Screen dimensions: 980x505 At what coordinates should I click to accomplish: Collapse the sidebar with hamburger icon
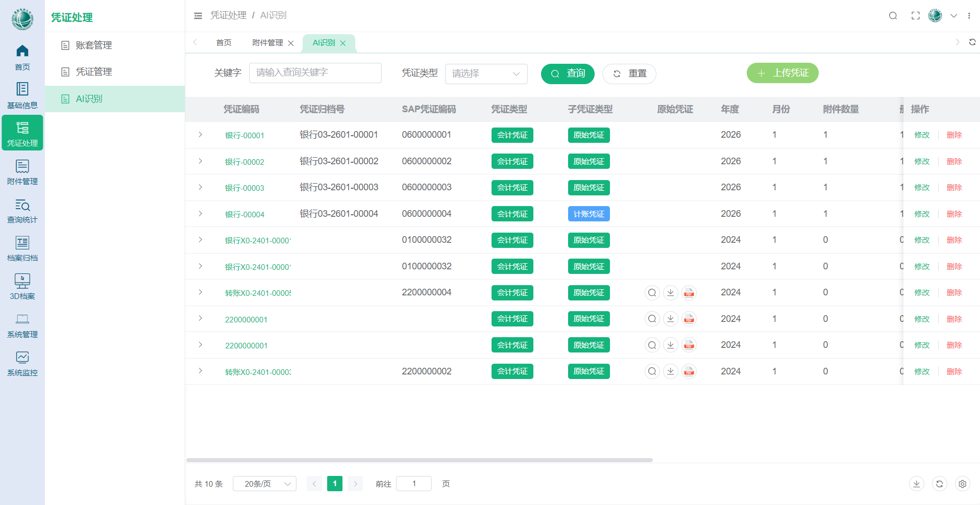[x=198, y=16]
